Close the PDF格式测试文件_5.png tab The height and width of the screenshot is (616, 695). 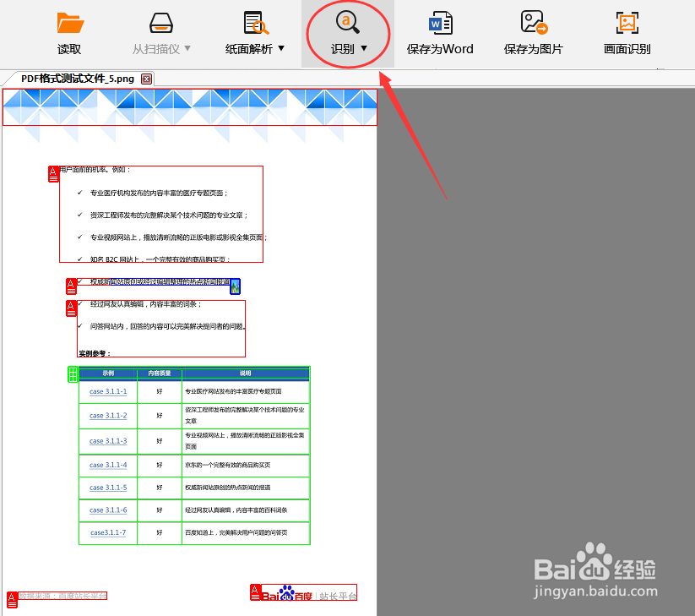click(146, 79)
